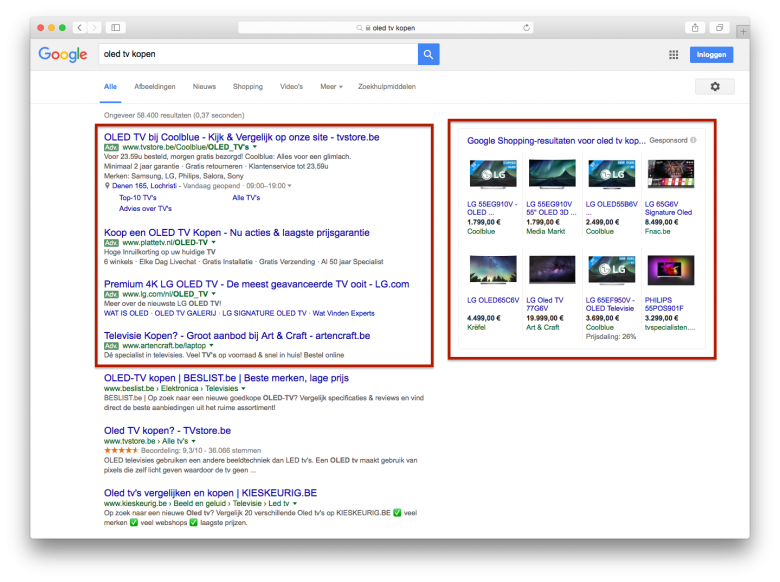The image size is (780, 582).
Task: Switch to the Video's tab
Action: pyautogui.click(x=292, y=87)
